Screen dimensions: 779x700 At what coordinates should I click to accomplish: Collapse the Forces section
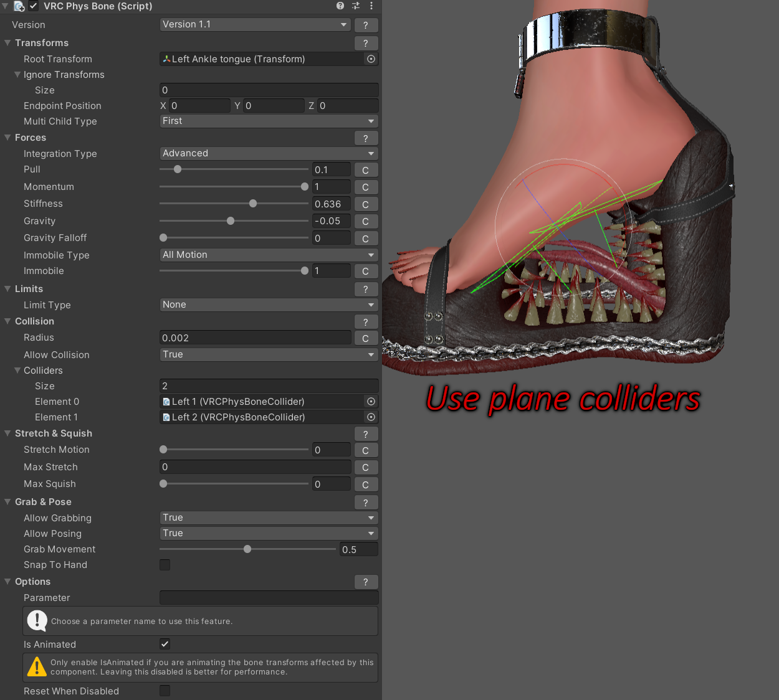point(8,138)
